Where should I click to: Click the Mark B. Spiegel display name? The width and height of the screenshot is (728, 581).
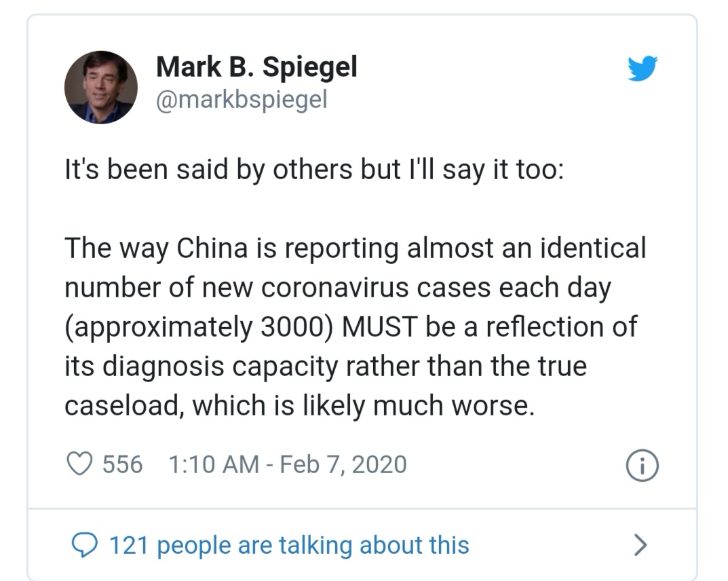(256, 67)
